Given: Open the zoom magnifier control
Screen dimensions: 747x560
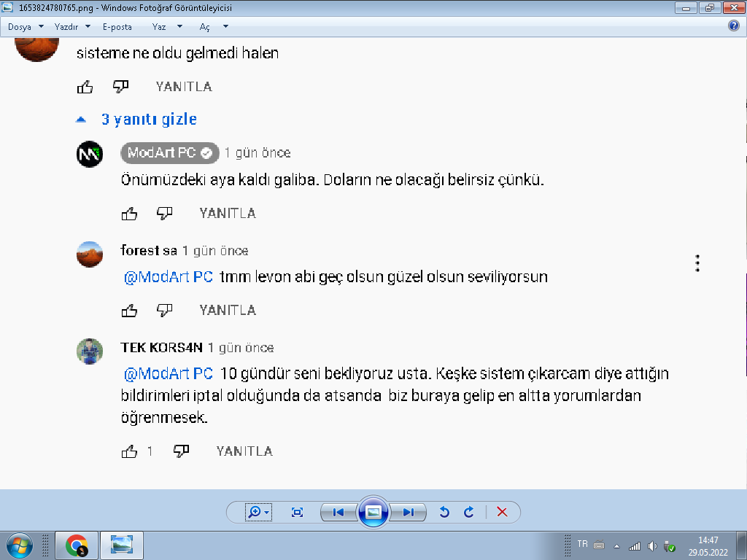Looking at the screenshot, I should (258, 513).
